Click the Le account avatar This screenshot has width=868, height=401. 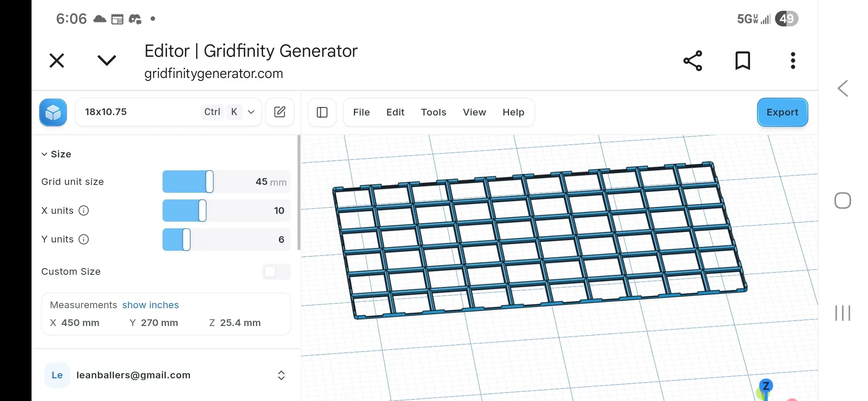tap(57, 375)
